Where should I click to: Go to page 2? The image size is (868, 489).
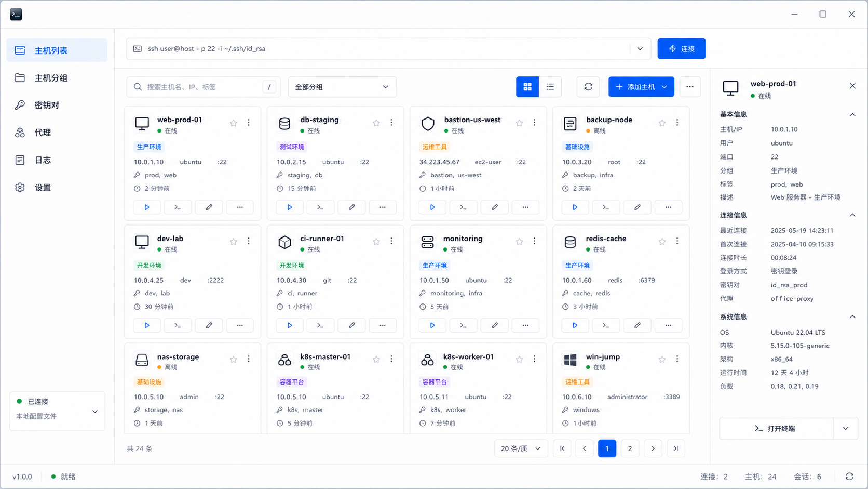[x=630, y=448]
